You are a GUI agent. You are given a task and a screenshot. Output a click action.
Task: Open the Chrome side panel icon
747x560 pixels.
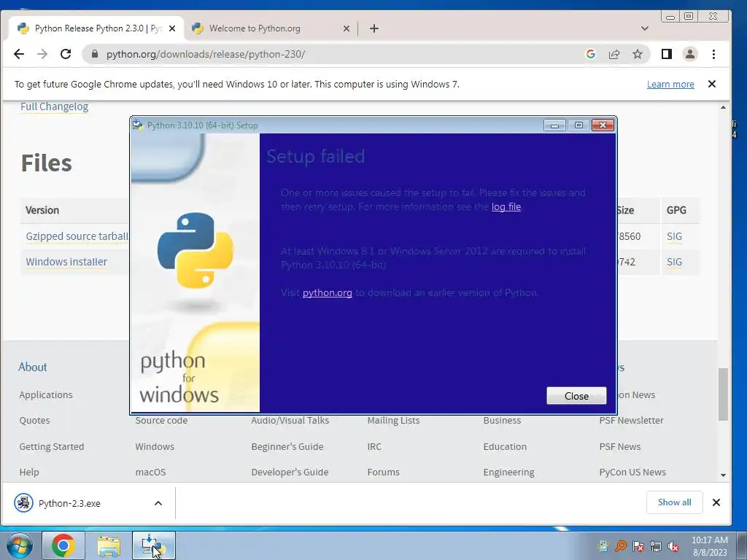point(667,54)
